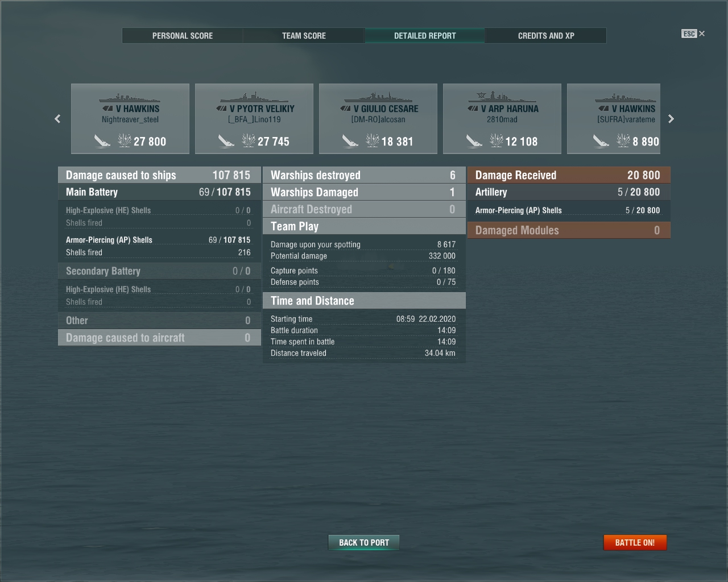This screenshot has width=728, height=582.
Task: Click the Aircraft Destroyed row
Action: [364, 209]
